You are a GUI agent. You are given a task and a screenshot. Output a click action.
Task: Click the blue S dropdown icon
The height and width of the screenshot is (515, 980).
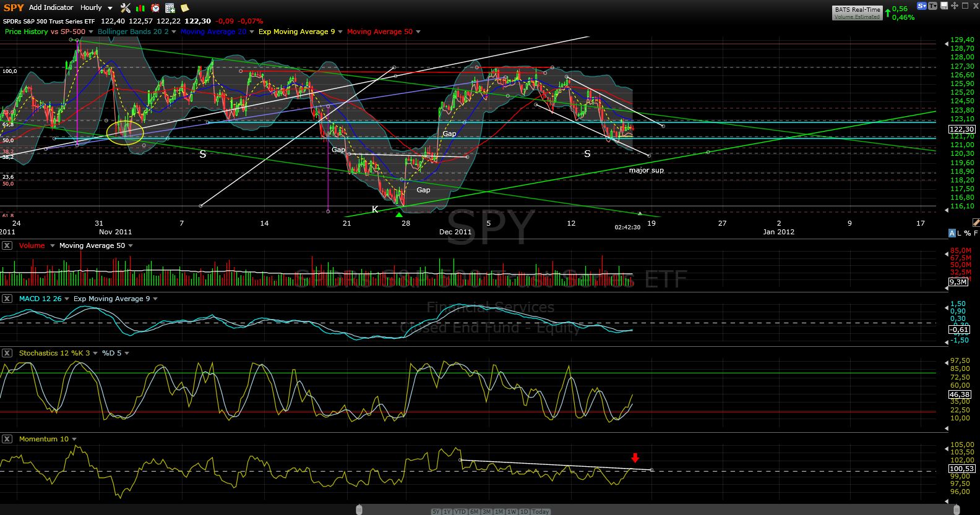(x=922, y=6)
